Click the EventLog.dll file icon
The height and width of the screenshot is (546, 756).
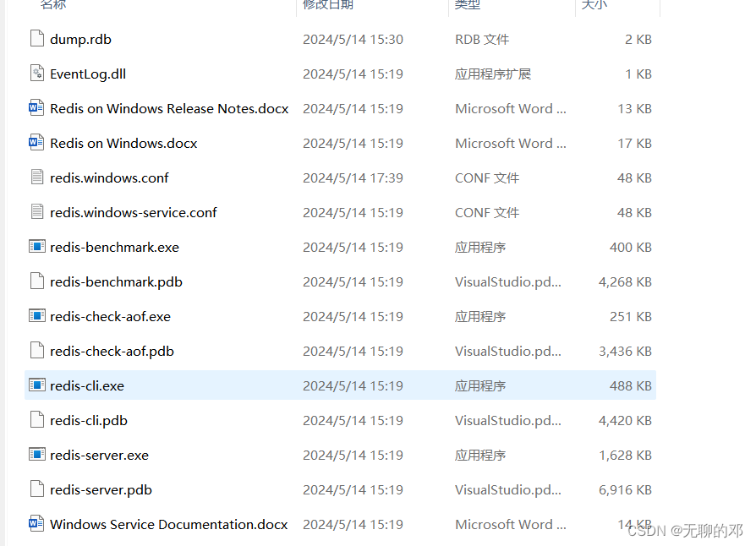pyautogui.click(x=36, y=74)
